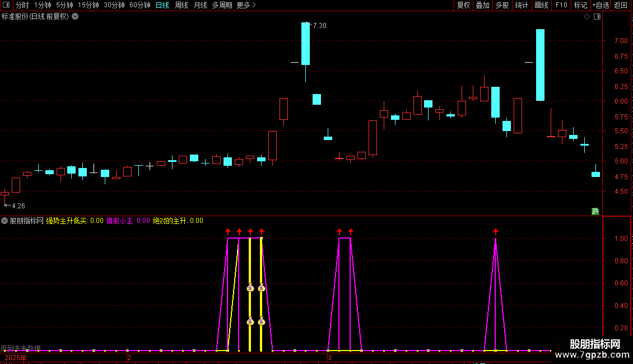633x364 pixels.
Task: Switch to the 分时 view
Action: 22,5
